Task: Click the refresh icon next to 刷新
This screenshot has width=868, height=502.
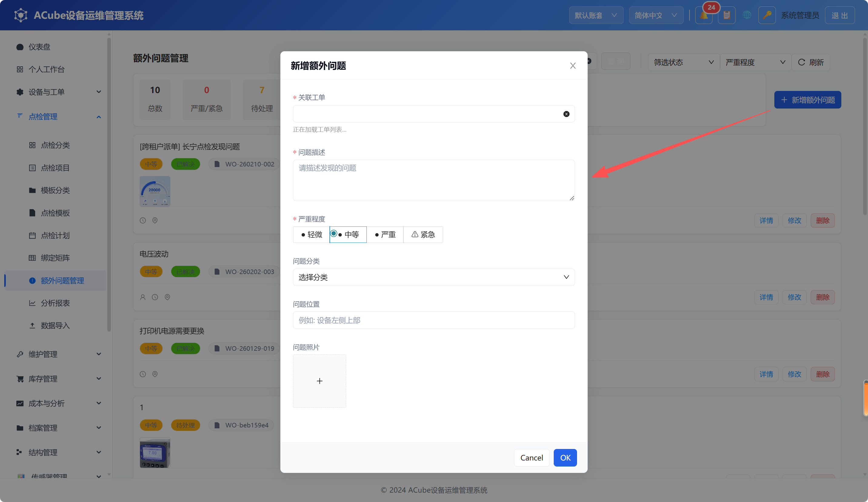Action: (x=802, y=62)
